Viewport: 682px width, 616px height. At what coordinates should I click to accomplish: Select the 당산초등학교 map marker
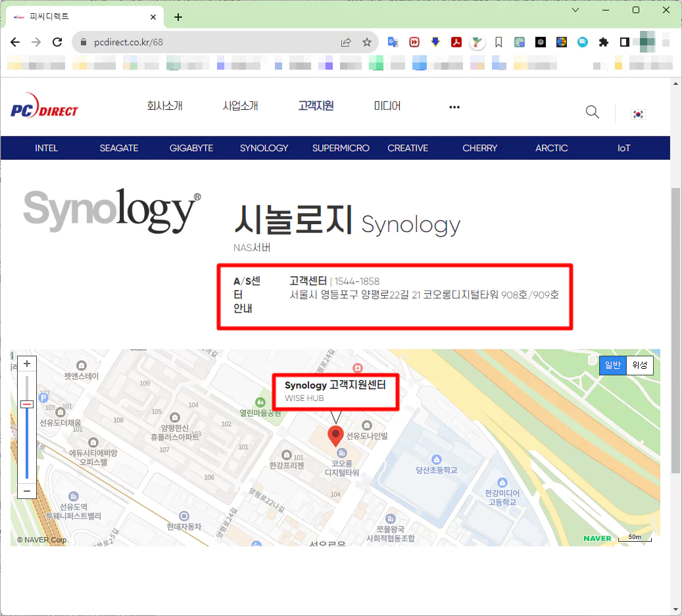(x=436, y=459)
